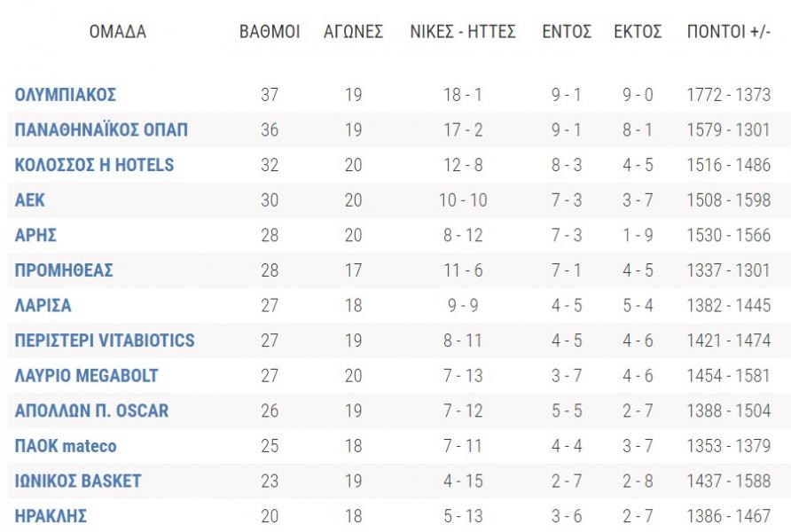
Task: Open the ΠΕΡΙΣΤΕΡΙ VITABIOTICS team link
Action: coord(105,340)
